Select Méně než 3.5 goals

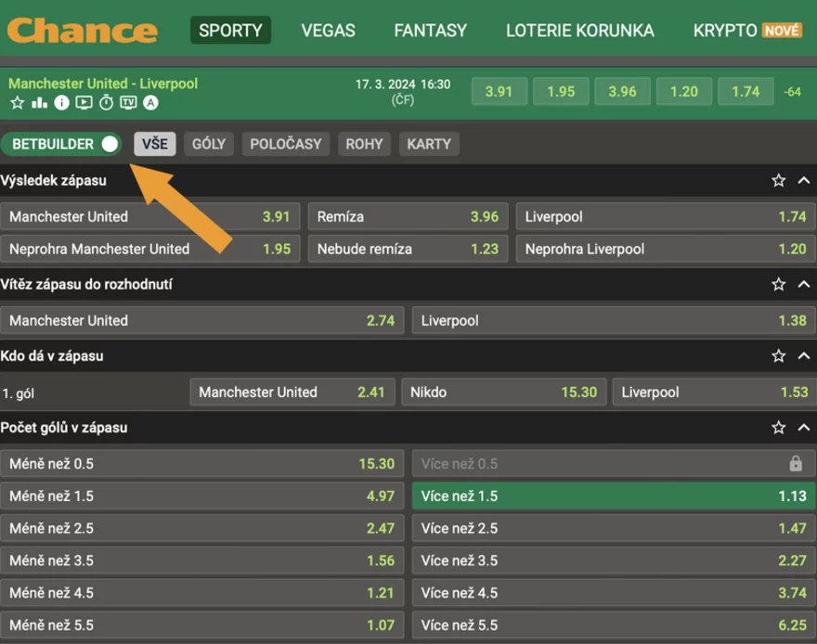tap(202, 560)
